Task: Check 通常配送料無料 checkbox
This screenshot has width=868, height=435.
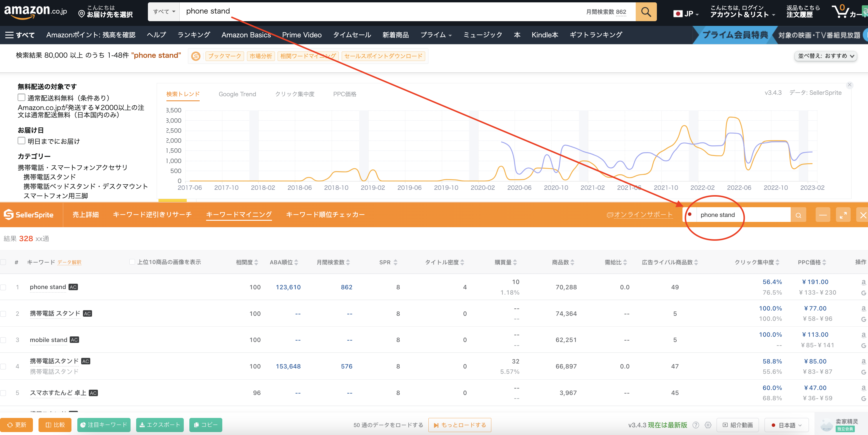Action: point(21,97)
